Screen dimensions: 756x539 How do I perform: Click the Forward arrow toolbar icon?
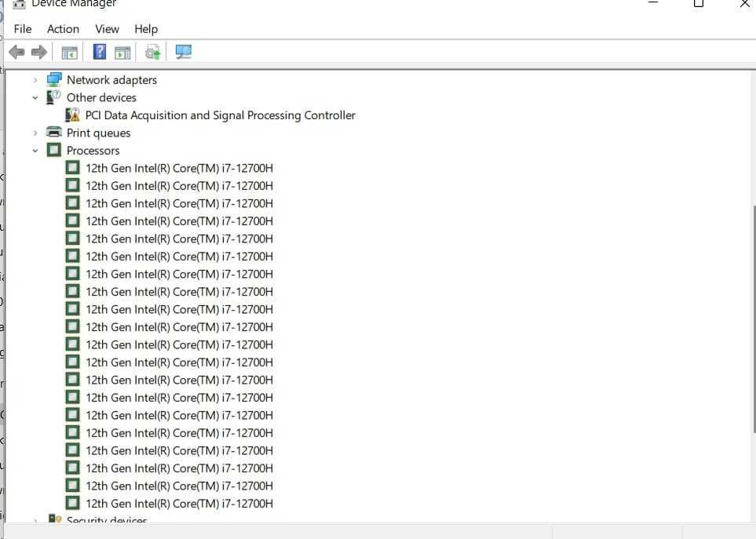pyautogui.click(x=39, y=52)
